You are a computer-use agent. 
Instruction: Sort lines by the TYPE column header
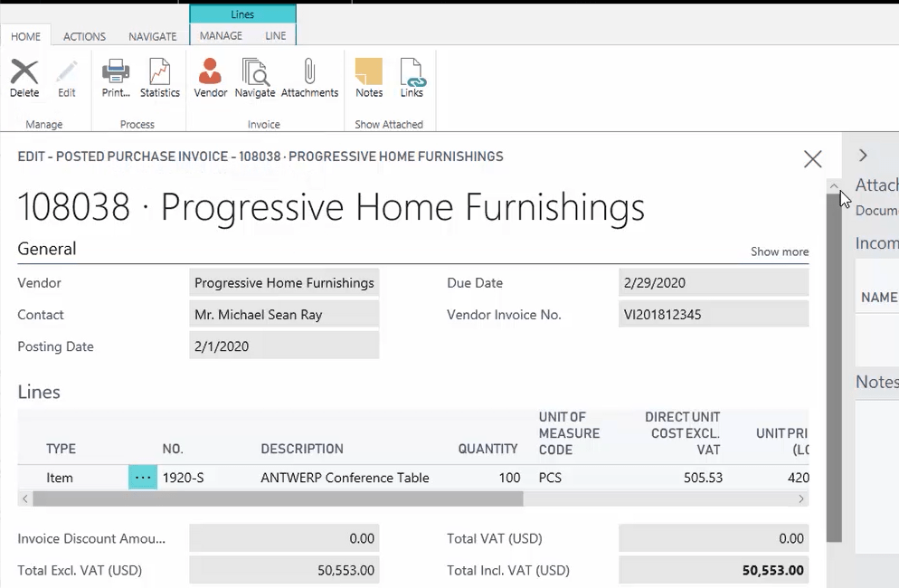tap(61, 449)
